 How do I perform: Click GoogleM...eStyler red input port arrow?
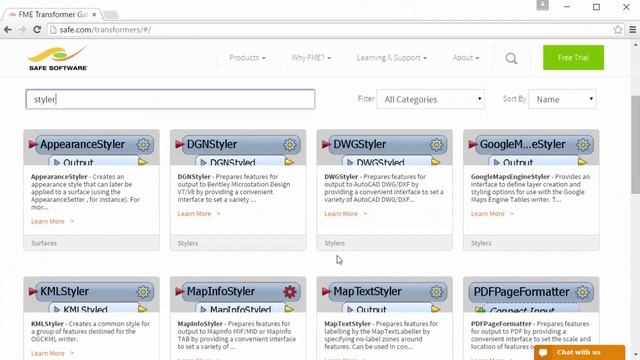pos(472,144)
